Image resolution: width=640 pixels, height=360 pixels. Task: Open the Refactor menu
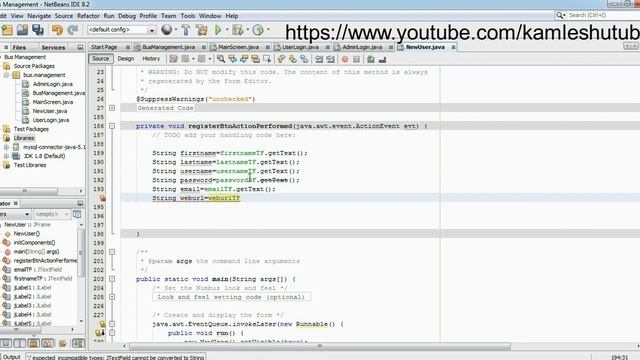pos(88,16)
